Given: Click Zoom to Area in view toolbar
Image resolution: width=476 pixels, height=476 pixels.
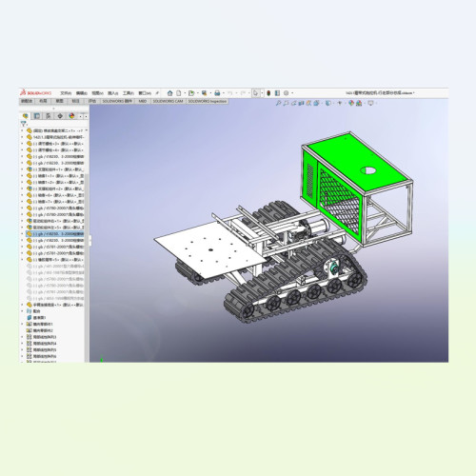Looking at the screenshot, I should pos(286,103).
